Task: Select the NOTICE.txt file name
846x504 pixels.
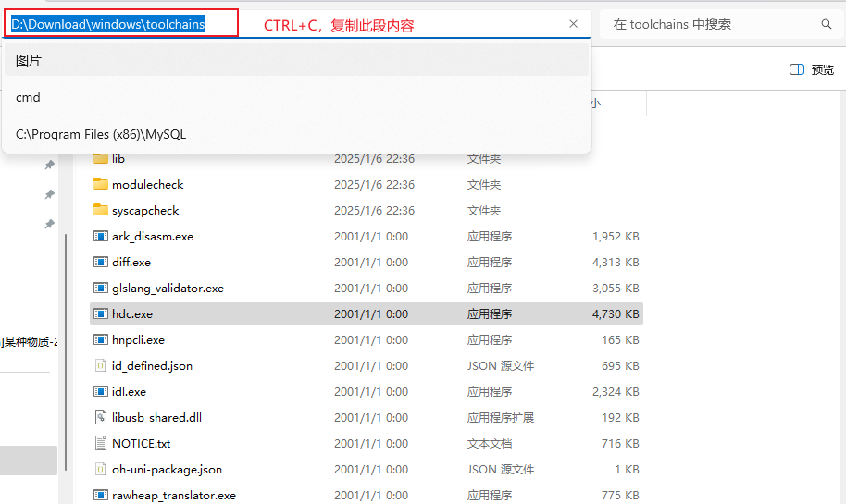Action: (142, 443)
